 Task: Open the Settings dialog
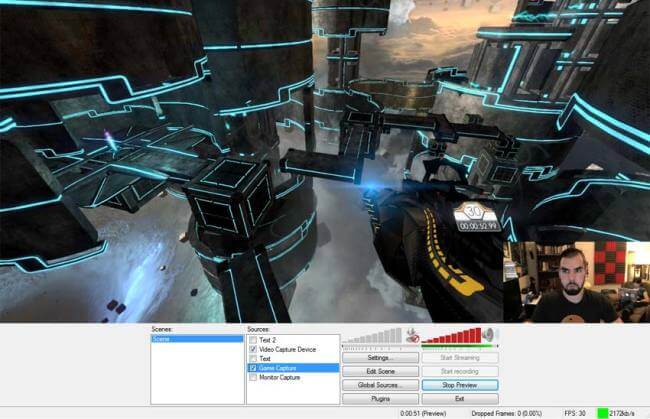pyautogui.click(x=380, y=358)
